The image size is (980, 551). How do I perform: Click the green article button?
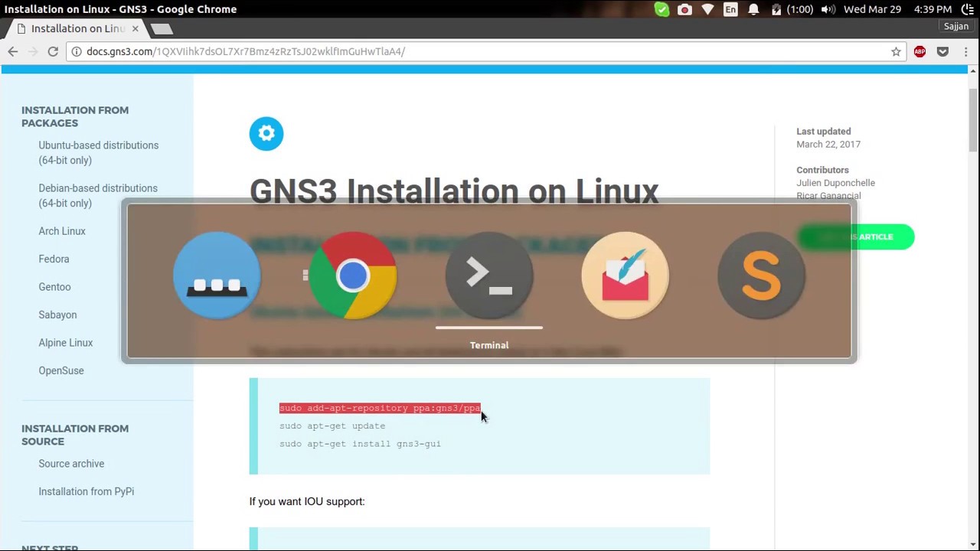click(855, 236)
